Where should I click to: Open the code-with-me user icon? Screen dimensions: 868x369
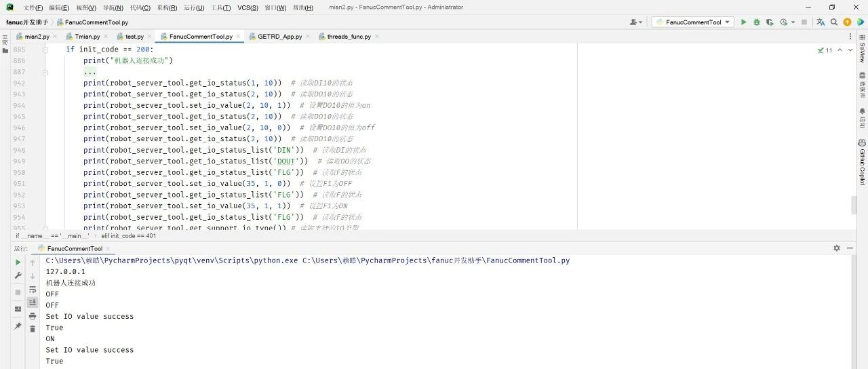(x=633, y=22)
